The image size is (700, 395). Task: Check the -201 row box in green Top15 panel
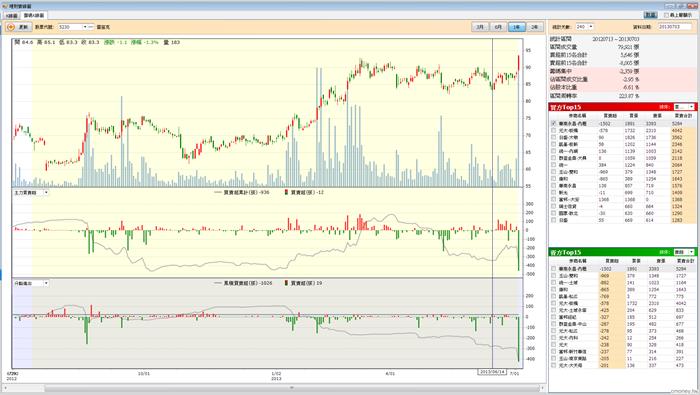[554, 366]
